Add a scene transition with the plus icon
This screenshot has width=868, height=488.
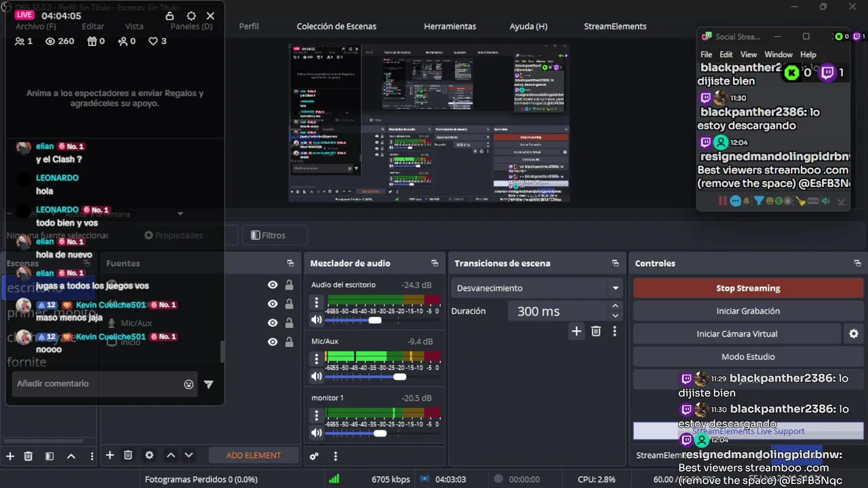tap(576, 331)
